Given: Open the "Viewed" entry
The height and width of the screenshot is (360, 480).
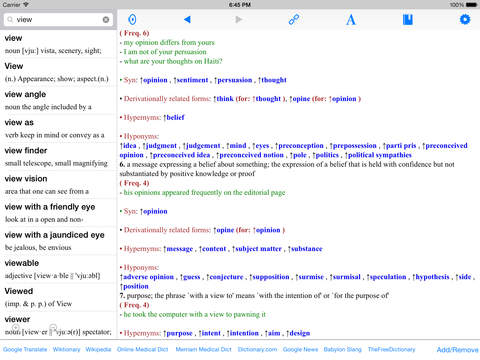Looking at the screenshot, I should click(58, 297).
